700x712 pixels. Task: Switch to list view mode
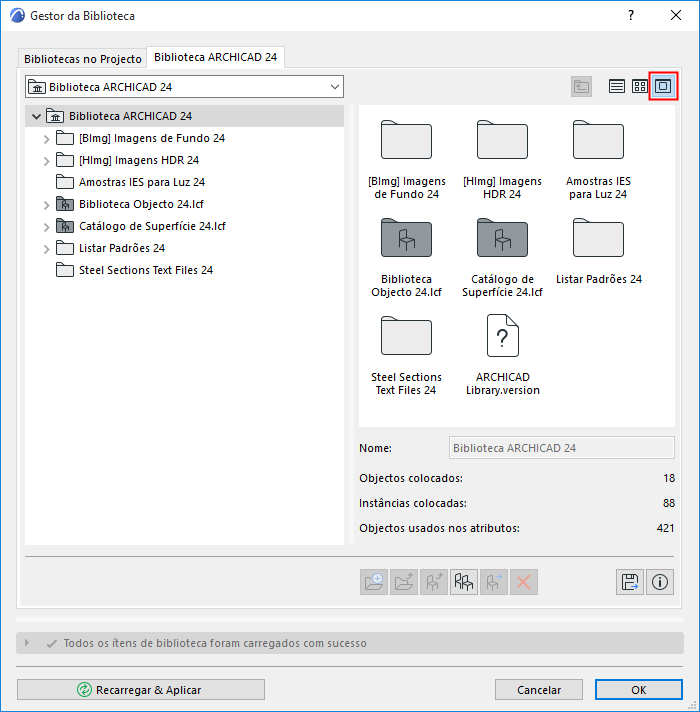tap(616, 86)
